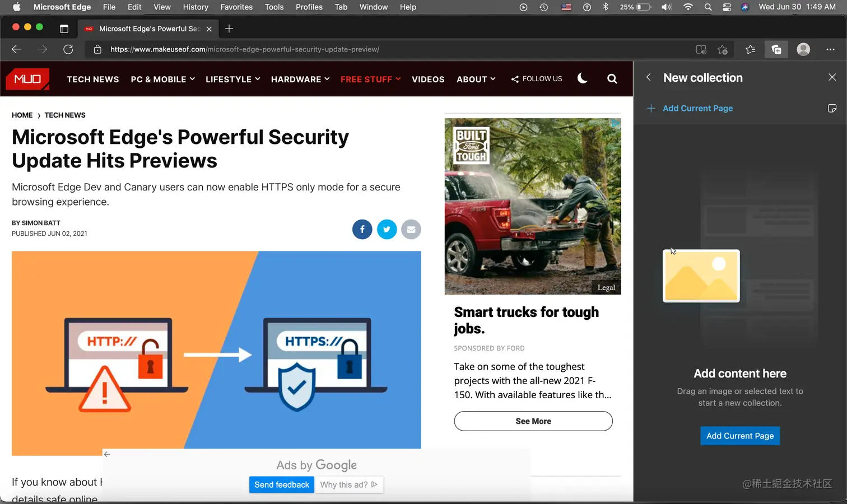The image size is (847, 504).
Task: Open VIDEOS nav link
Action: coord(428,79)
